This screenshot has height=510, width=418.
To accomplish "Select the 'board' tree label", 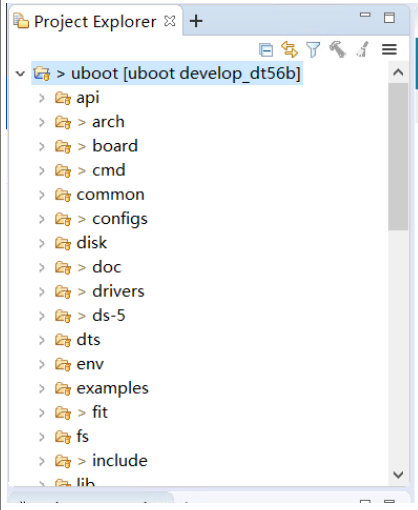I will 115,146.
